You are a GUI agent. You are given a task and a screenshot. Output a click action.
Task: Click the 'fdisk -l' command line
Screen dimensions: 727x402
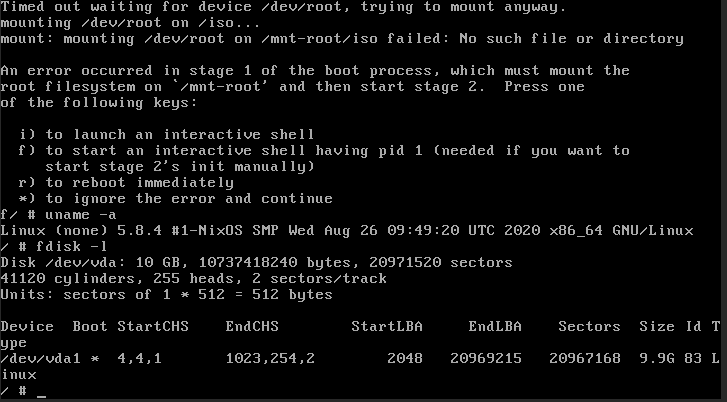(x=54, y=247)
